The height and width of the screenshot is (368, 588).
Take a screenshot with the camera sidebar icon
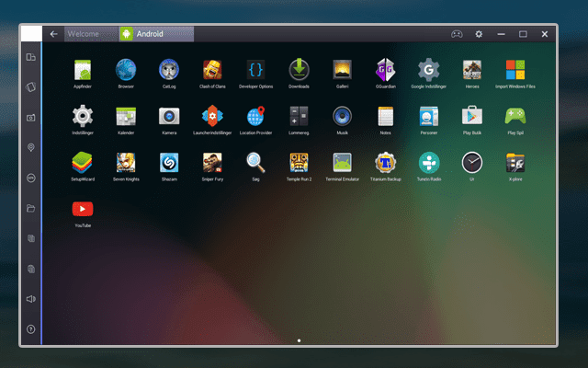pos(30,118)
